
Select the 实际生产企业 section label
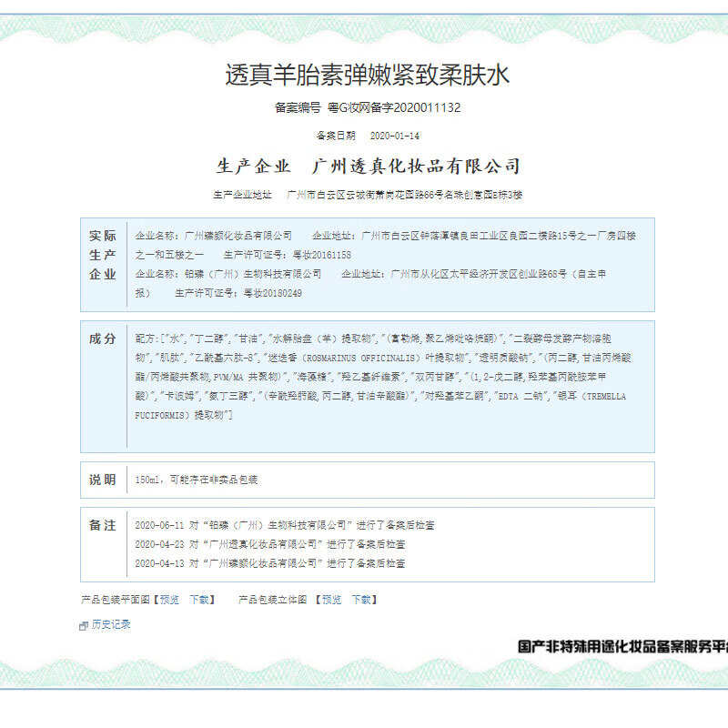[103, 255]
